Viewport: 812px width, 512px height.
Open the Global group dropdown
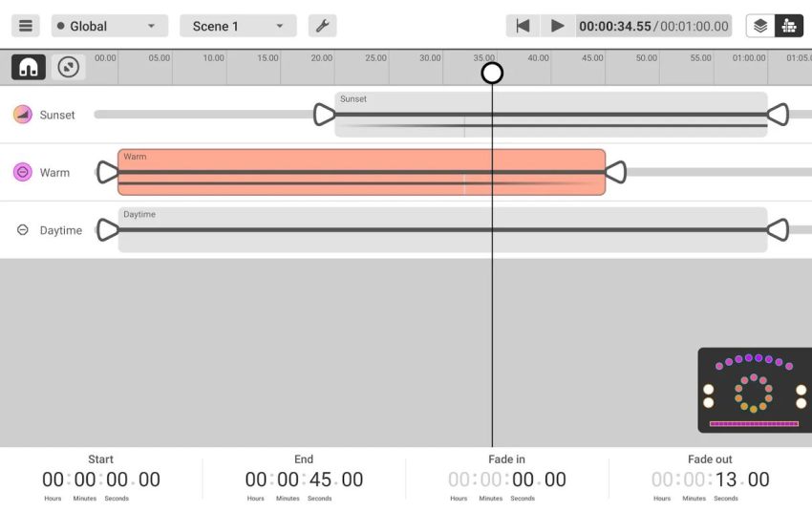109,26
